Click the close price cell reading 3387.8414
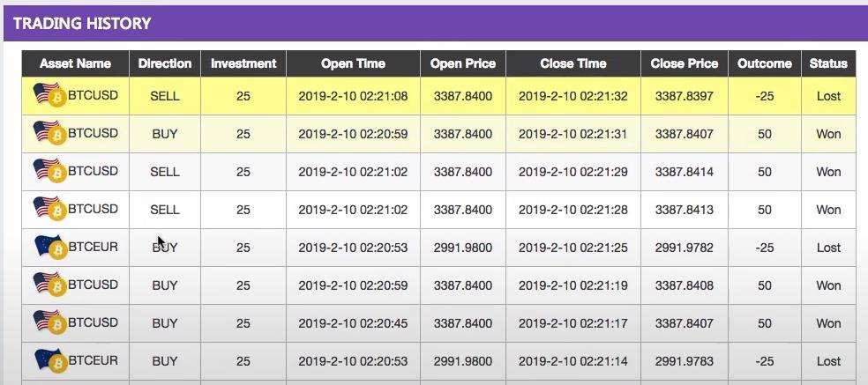 point(684,172)
